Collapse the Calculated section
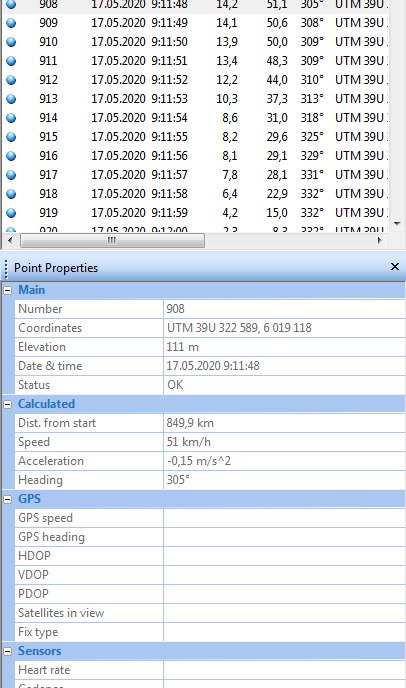This screenshot has width=406, height=688. [x=7, y=404]
